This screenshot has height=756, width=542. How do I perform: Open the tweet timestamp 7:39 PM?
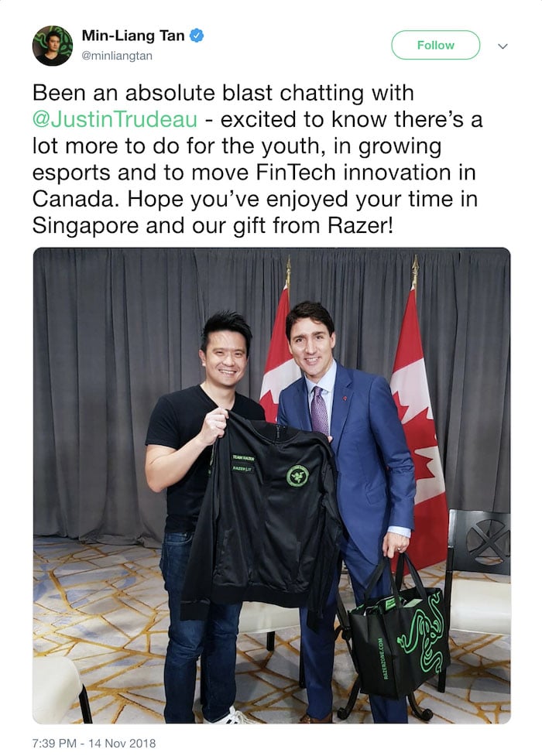point(54,743)
